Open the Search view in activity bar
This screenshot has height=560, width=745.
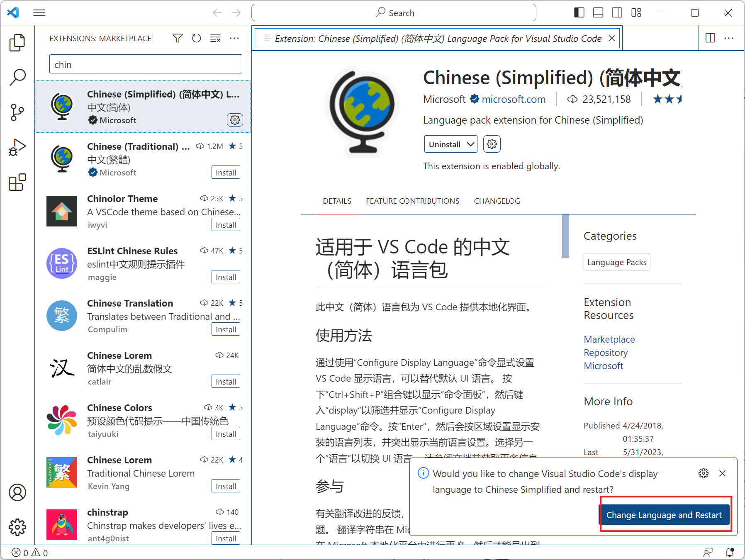(17, 78)
